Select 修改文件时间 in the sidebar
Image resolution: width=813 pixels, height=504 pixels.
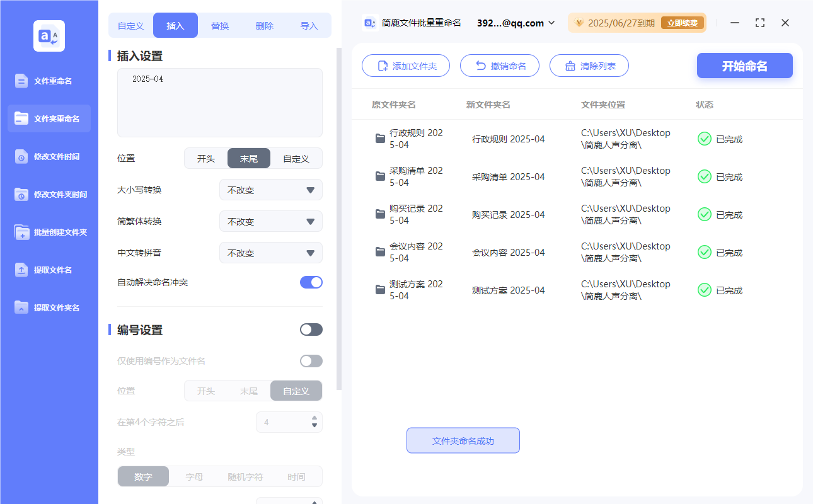coord(49,156)
